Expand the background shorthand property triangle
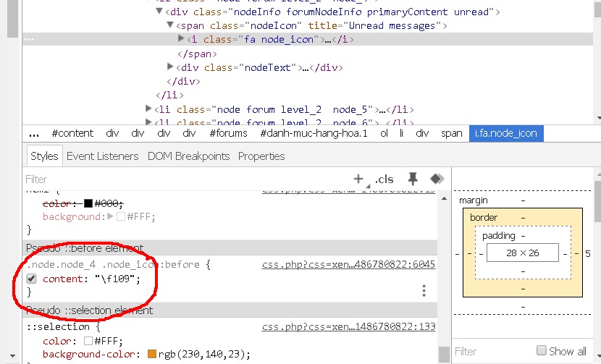 pos(111,216)
